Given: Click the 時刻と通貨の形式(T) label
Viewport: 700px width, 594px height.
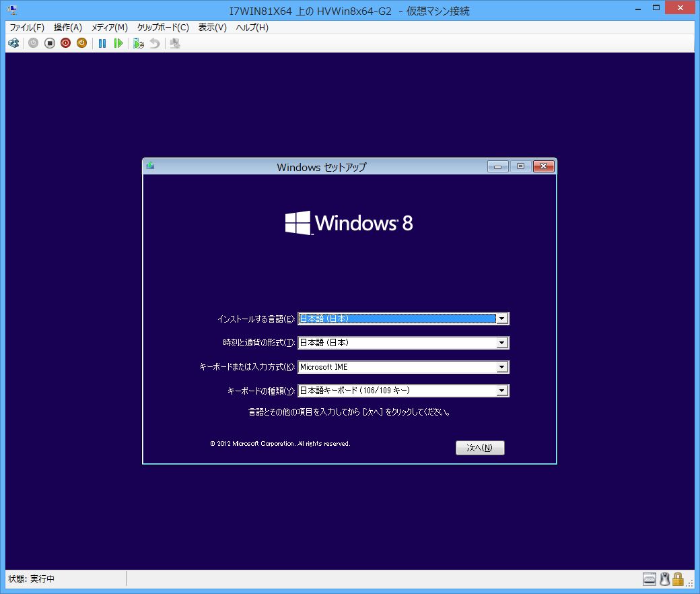Looking at the screenshot, I should click(259, 343).
